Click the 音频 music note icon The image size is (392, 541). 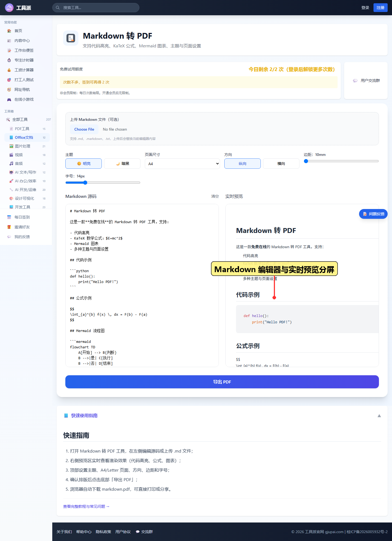point(11,164)
